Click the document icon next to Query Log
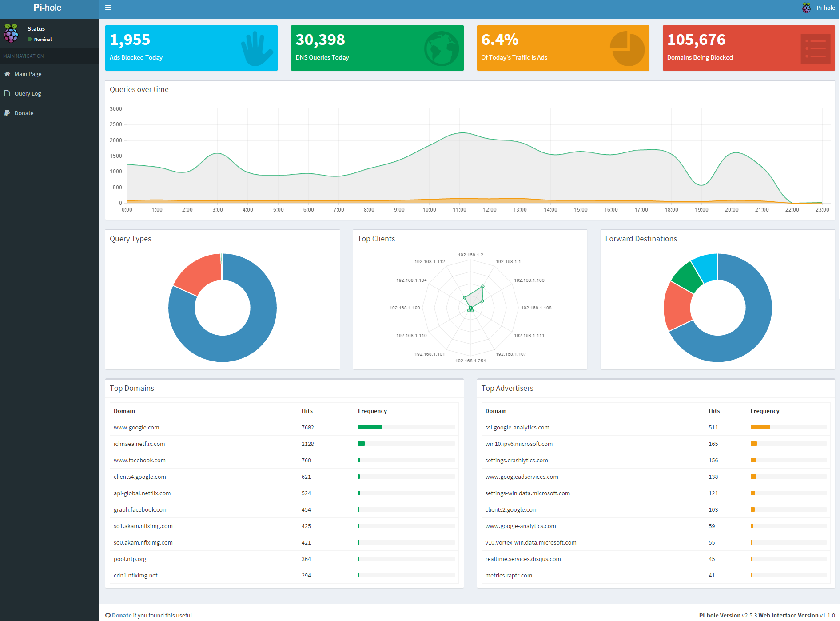840x621 pixels. 7,93
